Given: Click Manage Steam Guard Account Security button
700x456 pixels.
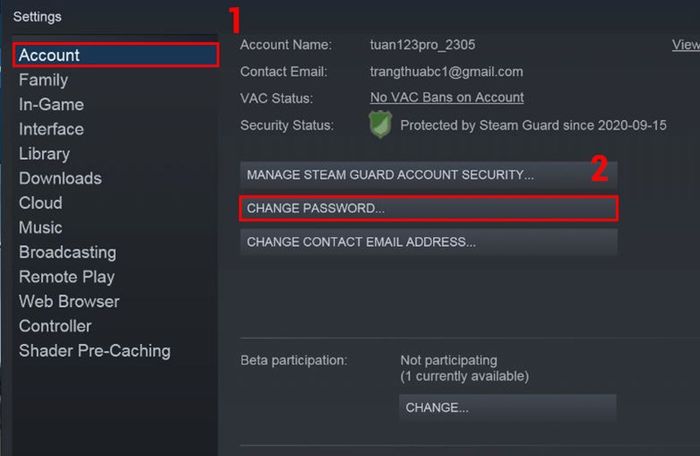Looking at the screenshot, I should (428, 175).
